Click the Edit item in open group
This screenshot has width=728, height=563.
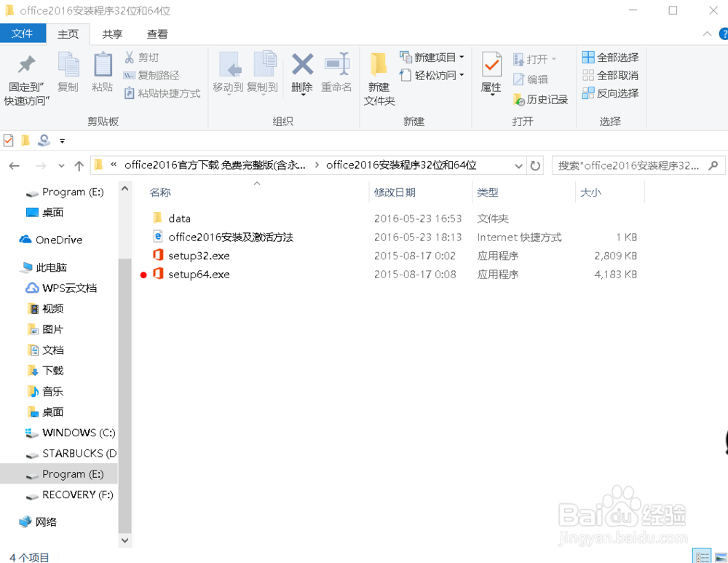[531, 79]
